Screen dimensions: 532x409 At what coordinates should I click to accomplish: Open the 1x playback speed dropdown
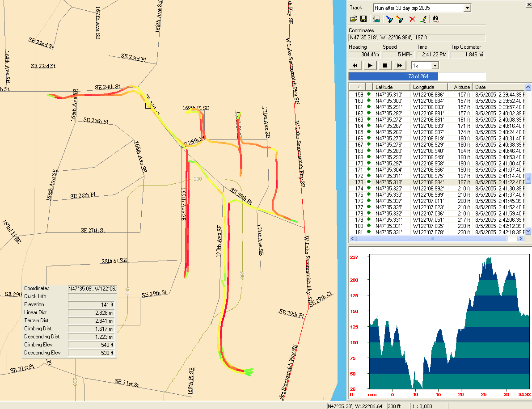click(435, 66)
